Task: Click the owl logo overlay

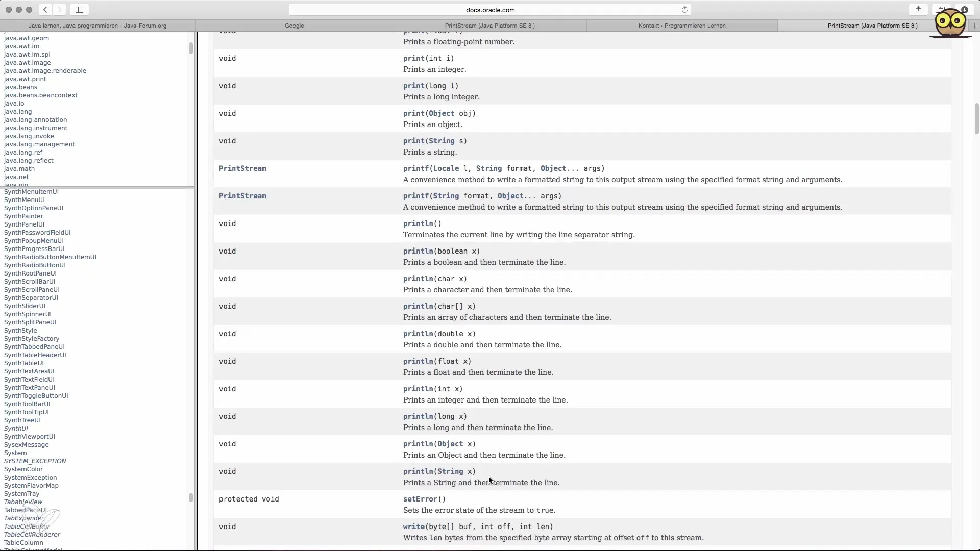Action: (950, 23)
